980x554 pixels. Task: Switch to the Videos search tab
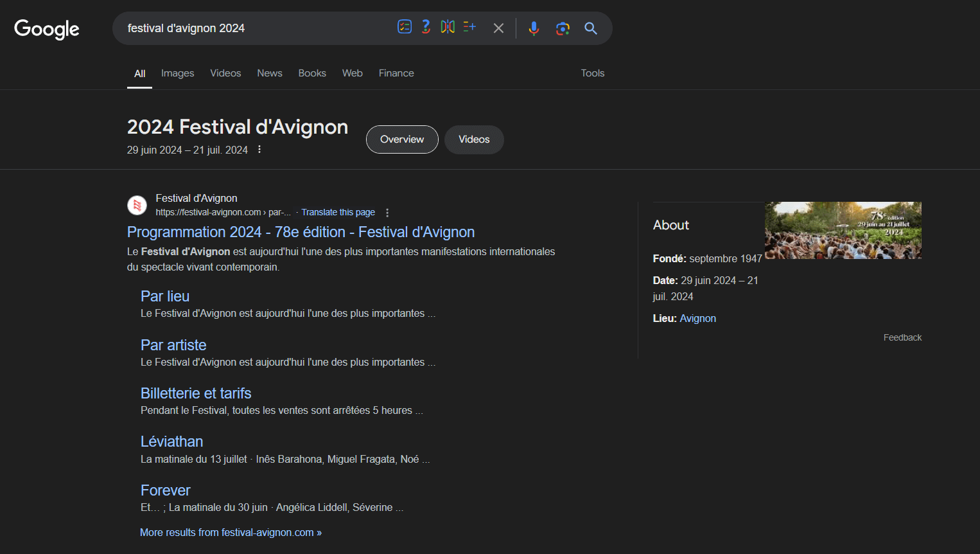coord(226,73)
